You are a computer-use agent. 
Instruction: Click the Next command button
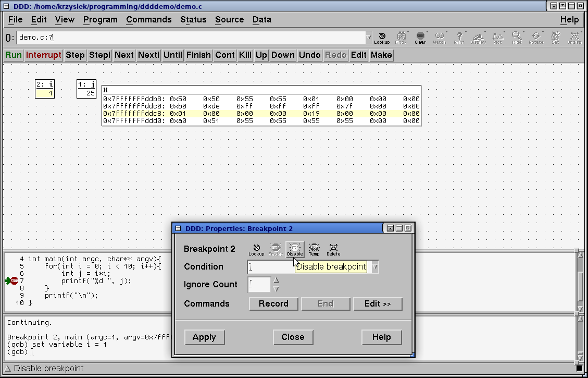pyautogui.click(x=124, y=55)
